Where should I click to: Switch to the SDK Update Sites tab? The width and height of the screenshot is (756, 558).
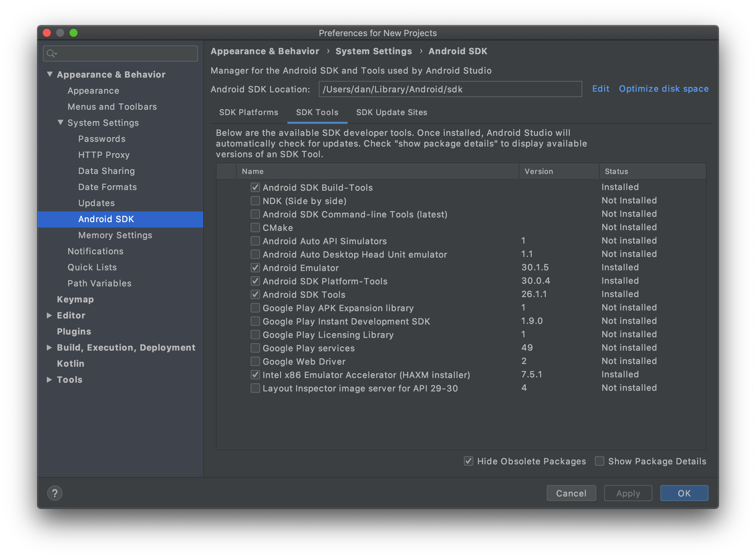click(x=390, y=113)
